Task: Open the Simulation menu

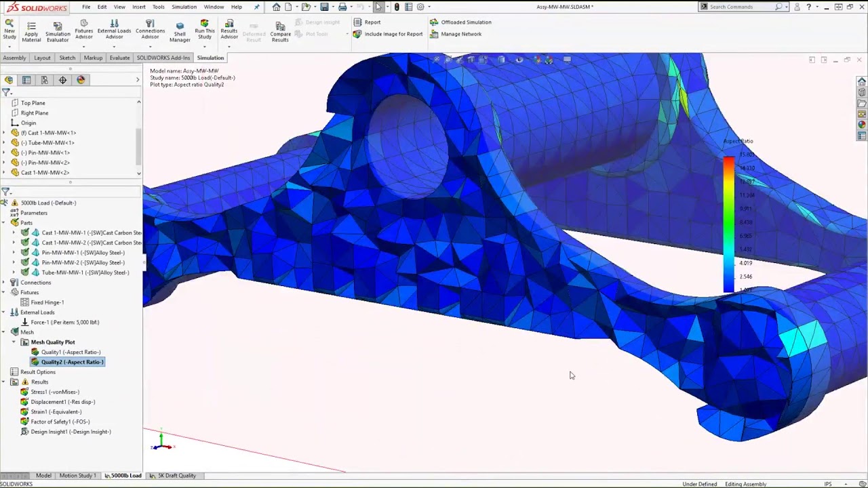Action: pyautogui.click(x=184, y=7)
